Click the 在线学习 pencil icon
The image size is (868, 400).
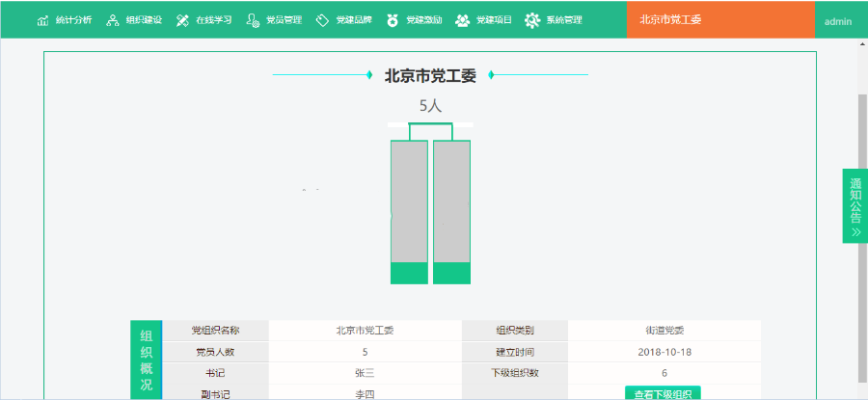(x=182, y=21)
